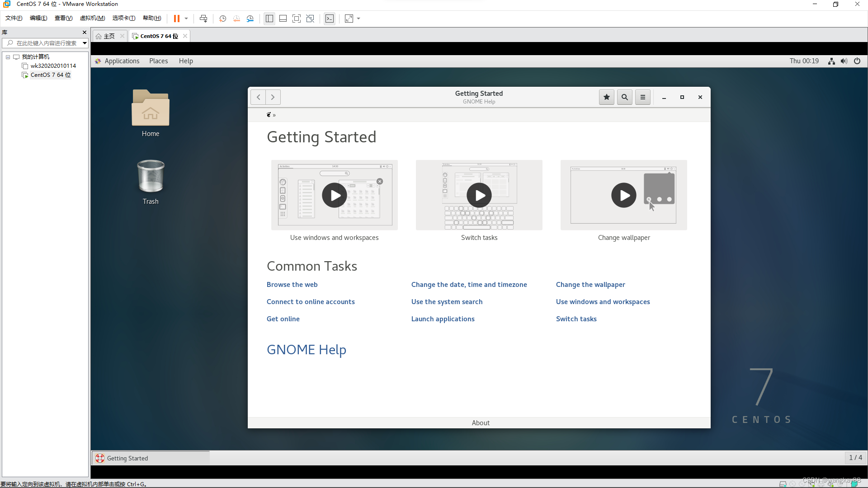Open the Switch tasks link in Common Tasks
868x488 pixels.
[x=576, y=319]
